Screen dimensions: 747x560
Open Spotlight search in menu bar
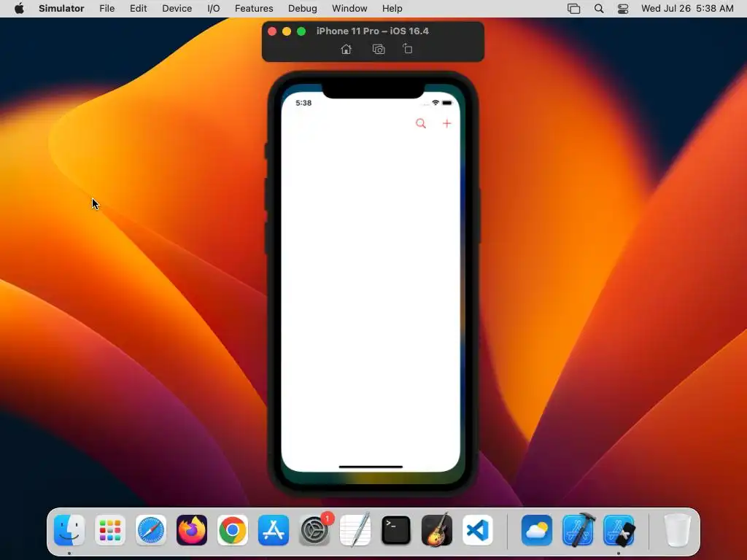click(x=599, y=9)
